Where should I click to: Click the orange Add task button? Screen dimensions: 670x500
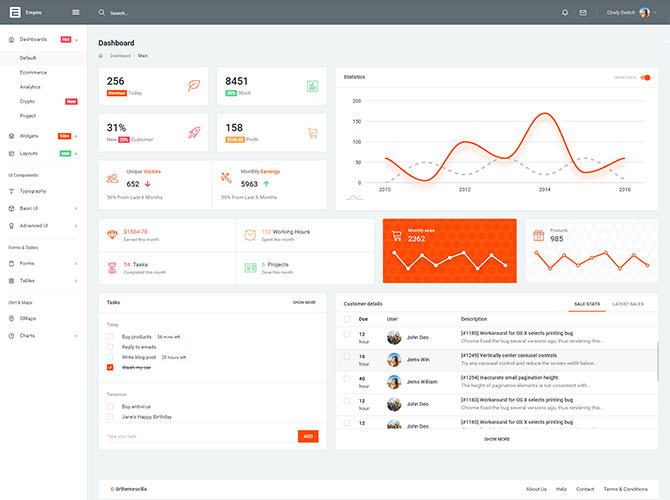pos(308,436)
